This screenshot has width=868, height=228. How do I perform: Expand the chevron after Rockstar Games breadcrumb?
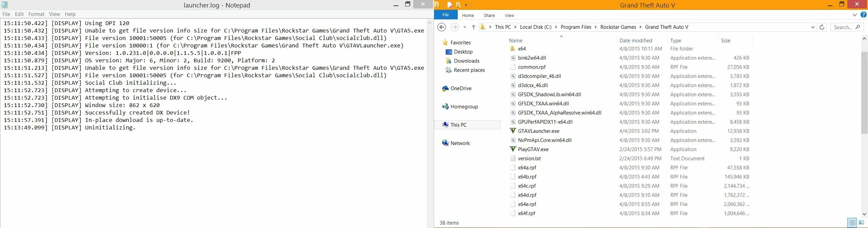point(640,27)
